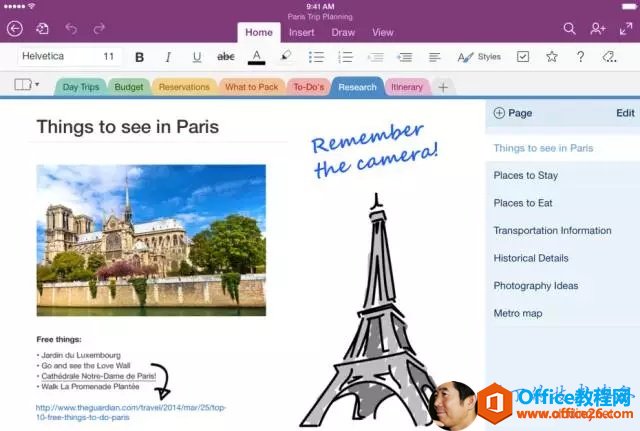The image size is (640, 431).
Task: Tap the Paris Trip Planning notebook title
Action: coord(320,17)
